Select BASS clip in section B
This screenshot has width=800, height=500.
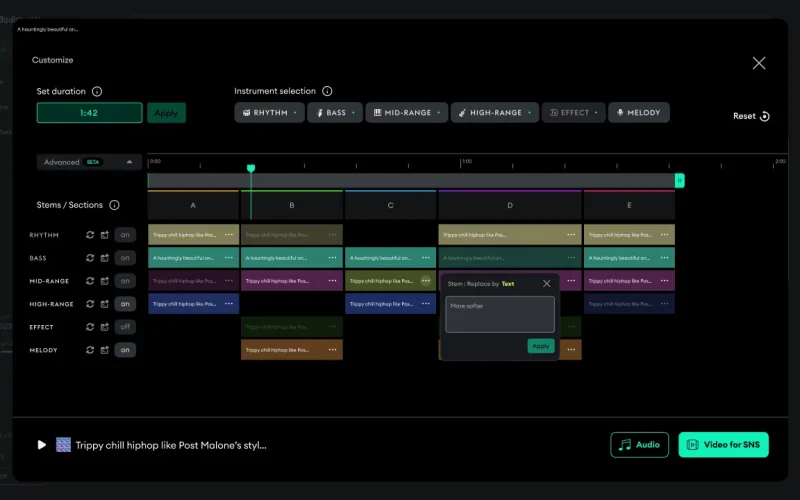pos(292,258)
